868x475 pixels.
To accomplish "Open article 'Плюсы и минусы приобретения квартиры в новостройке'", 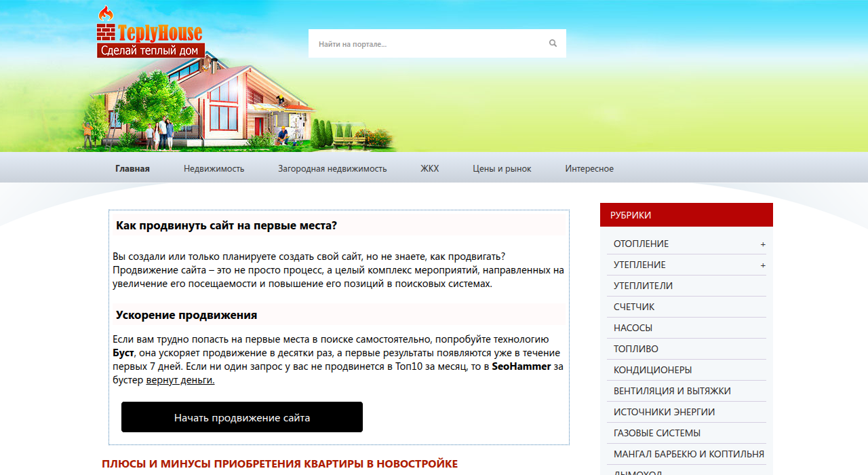I will pos(279,464).
